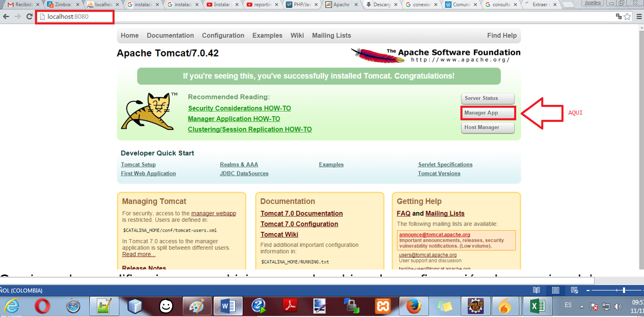Open the Chrome menu (three-lines icon)
Screen dimensions: 644x317
(x=639, y=16)
